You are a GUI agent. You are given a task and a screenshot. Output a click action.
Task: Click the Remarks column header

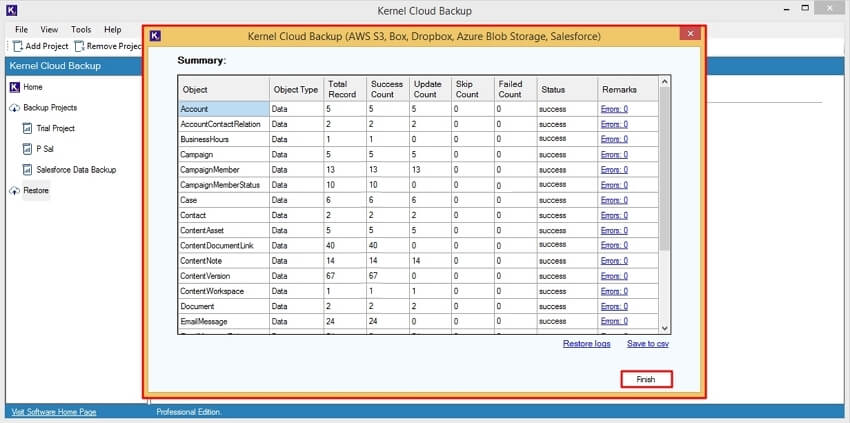[x=628, y=89]
